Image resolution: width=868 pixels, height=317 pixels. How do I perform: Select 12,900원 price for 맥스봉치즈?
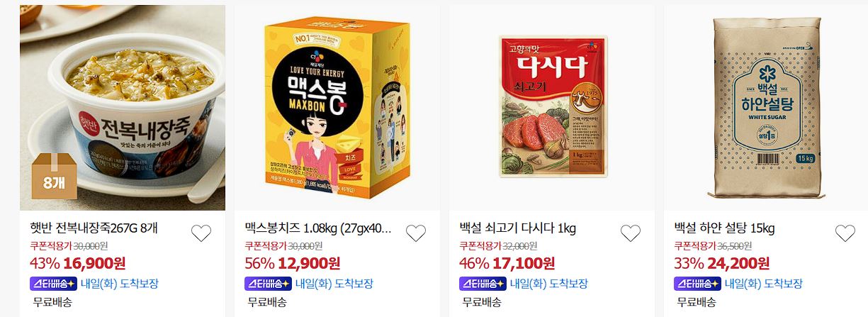click(x=309, y=264)
